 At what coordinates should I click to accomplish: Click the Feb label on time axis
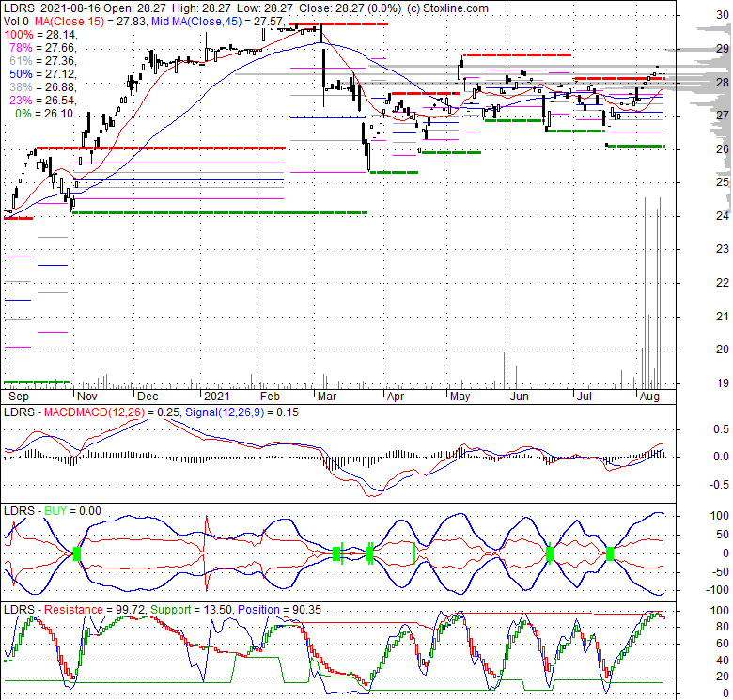271,397
